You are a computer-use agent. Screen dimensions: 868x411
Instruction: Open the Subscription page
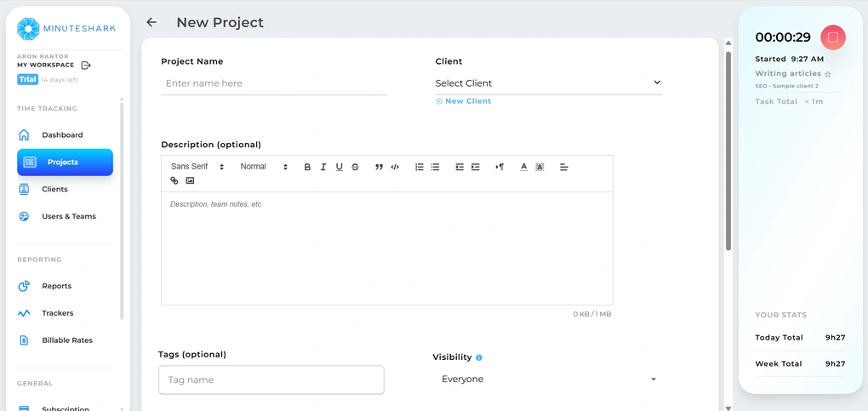65,408
